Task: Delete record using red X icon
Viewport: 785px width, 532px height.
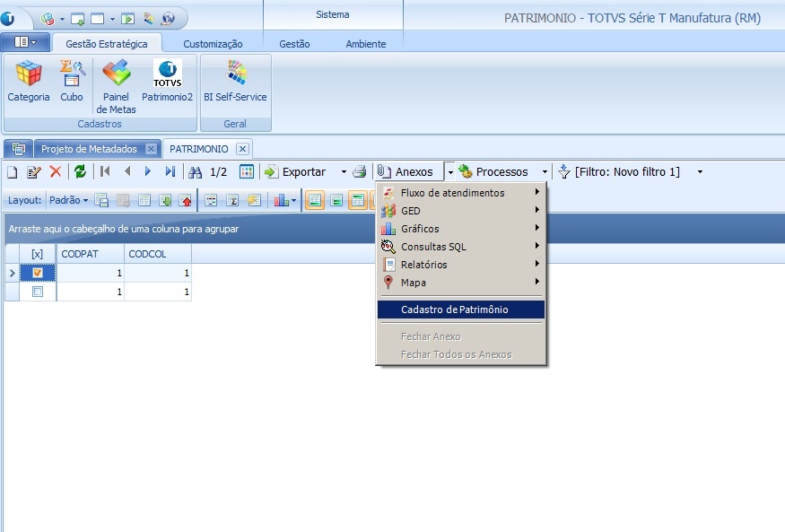Action: pyautogui.click(x=55, y=171)
